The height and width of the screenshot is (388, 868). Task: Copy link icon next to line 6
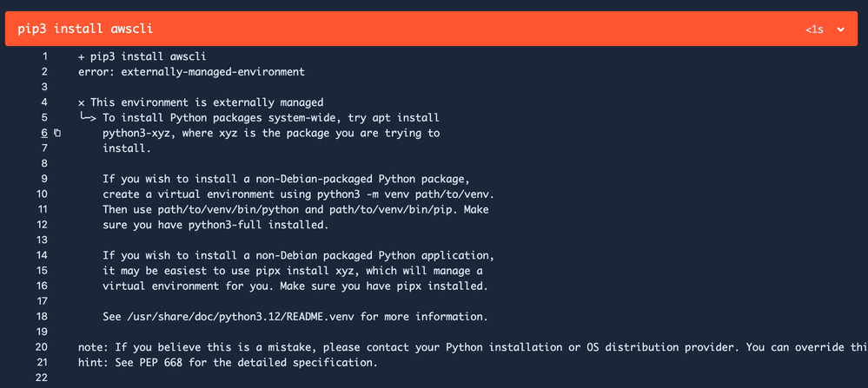click(57, 133)
